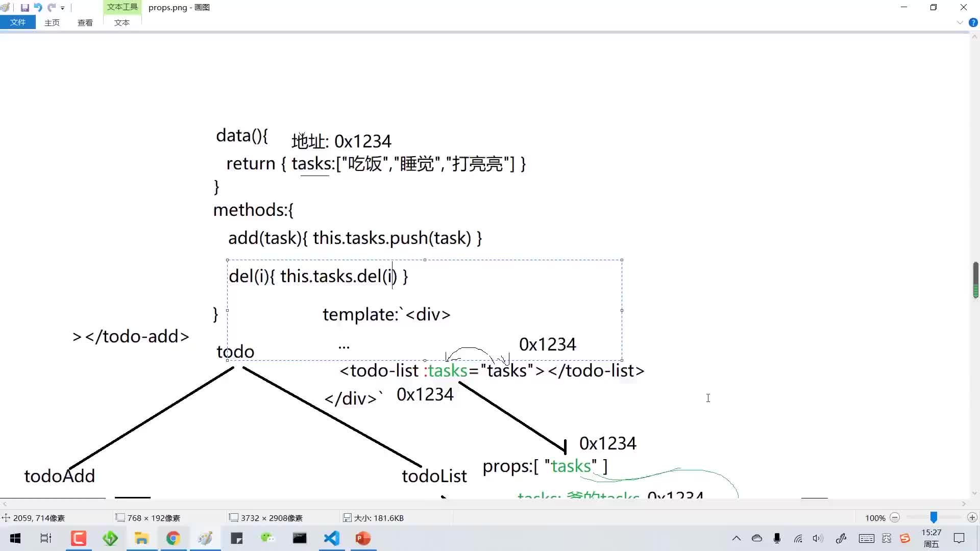Switch to the 主页 ribbon tab
Screen dimensions: 980x551
tap(52, 22)
